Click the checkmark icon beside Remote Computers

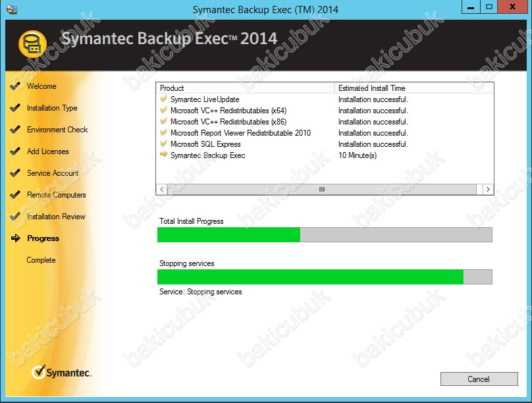coord(15,195)
